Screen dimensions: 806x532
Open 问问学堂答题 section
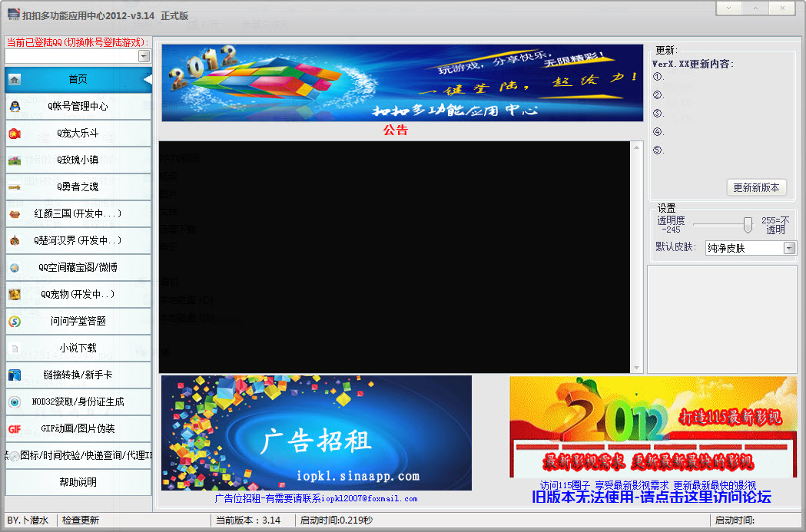point(78,322)
